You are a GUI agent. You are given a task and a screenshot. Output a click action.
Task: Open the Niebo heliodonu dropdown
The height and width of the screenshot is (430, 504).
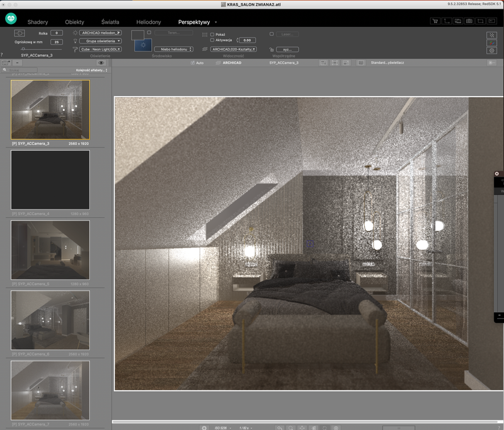[174, 49]
